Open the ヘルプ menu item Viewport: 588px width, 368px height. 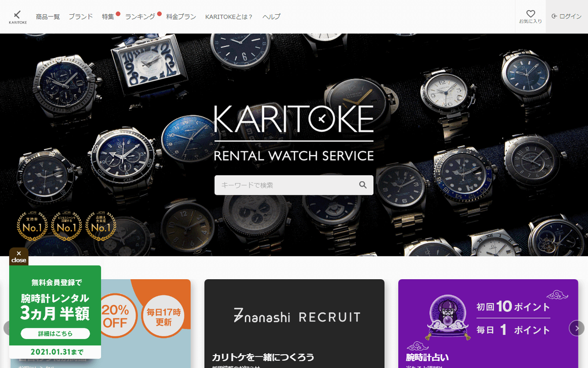(x=271, y=17)
